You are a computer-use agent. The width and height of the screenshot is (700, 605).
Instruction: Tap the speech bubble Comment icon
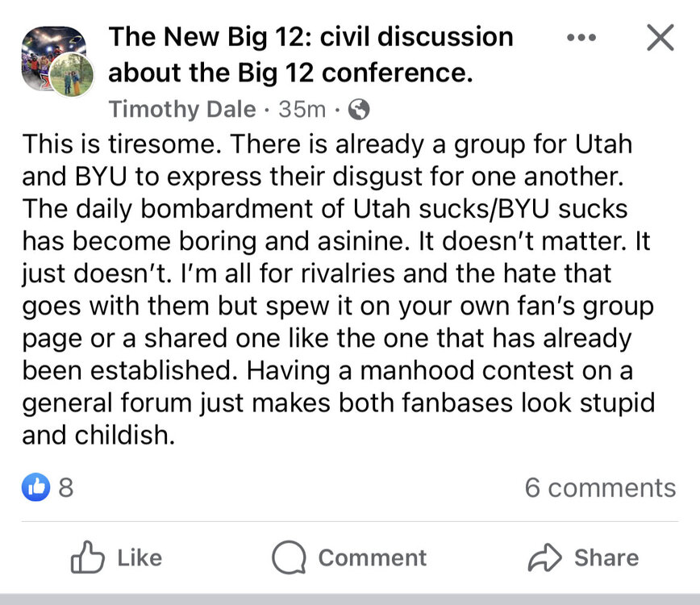[288, 557]
